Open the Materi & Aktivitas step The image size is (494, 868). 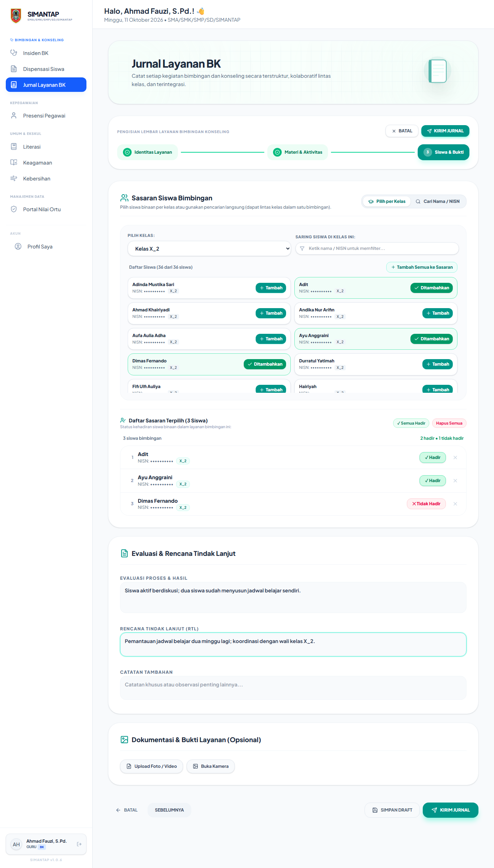point(298,152)
